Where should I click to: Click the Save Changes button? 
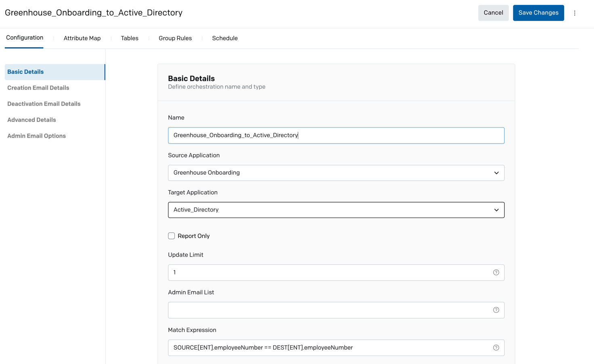[x=538, y=13]
